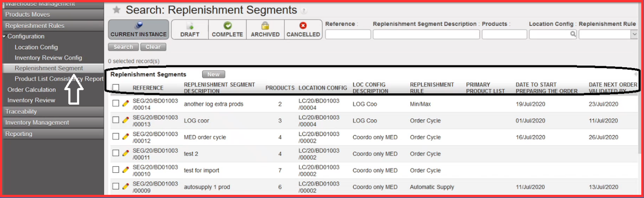Check the box for 'LOG coor' segment
Screen dimensions: 644x198
(x=116, y=120)
